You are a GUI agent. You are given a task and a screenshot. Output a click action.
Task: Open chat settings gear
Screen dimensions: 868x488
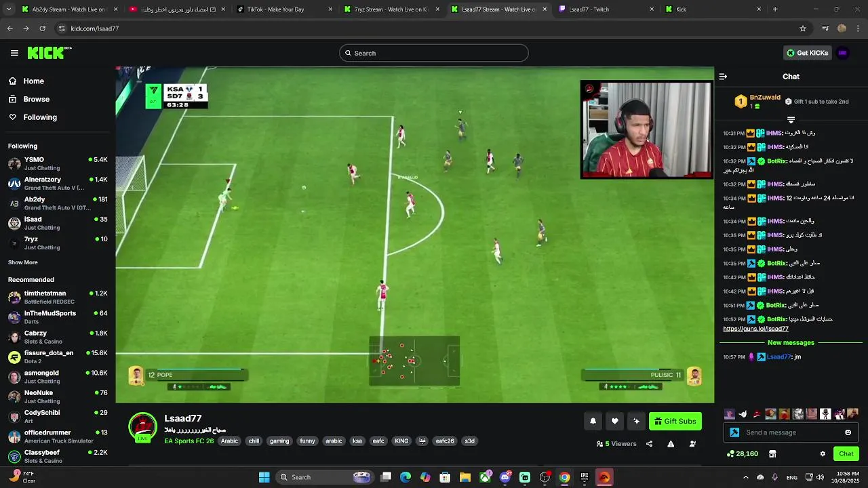823,454
